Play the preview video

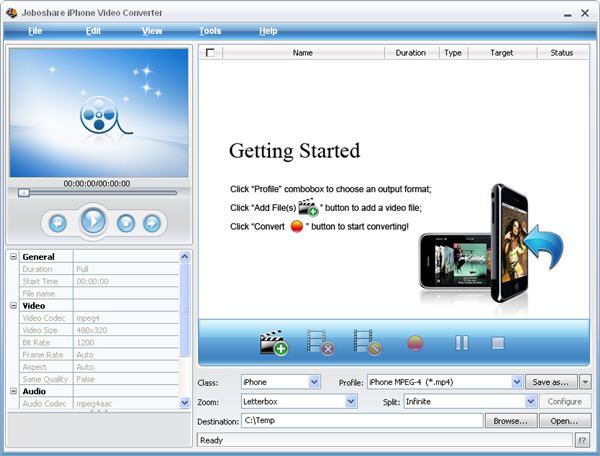point(93,221)
